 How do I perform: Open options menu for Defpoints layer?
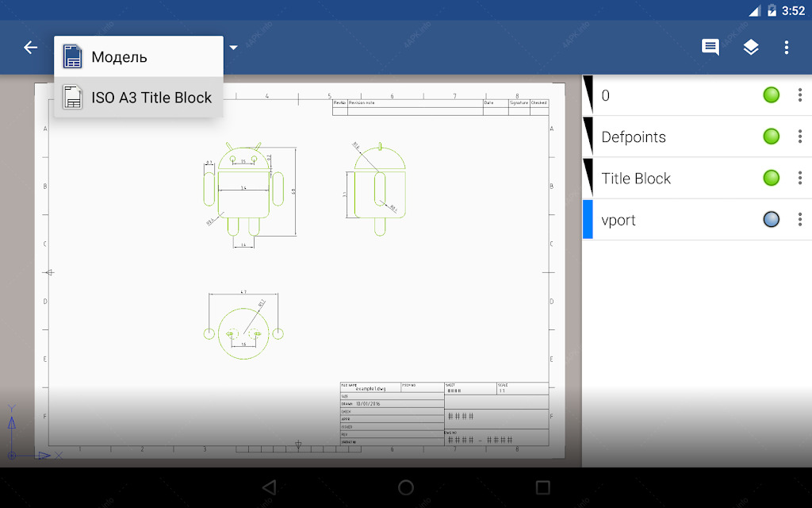coord(800,137)
